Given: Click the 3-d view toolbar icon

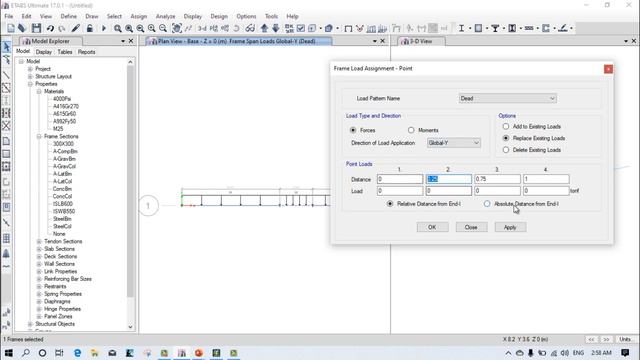Looking at the screenshot, I should (x=202, y=28).
